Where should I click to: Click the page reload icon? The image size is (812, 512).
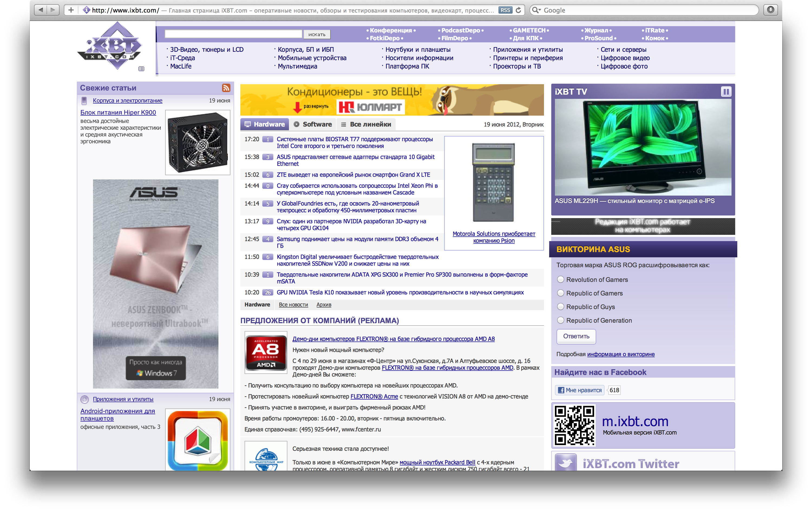(519, 10)
